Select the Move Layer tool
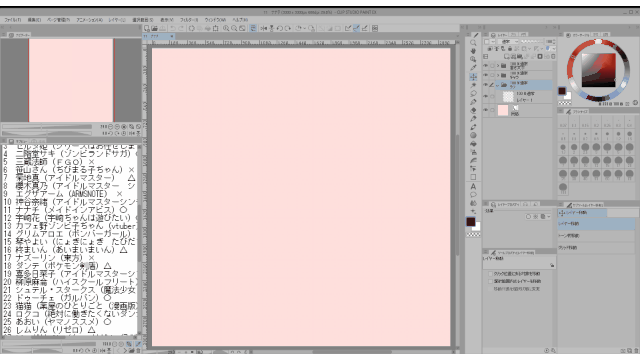Screen dimensions: 640x360 point(473,76)
